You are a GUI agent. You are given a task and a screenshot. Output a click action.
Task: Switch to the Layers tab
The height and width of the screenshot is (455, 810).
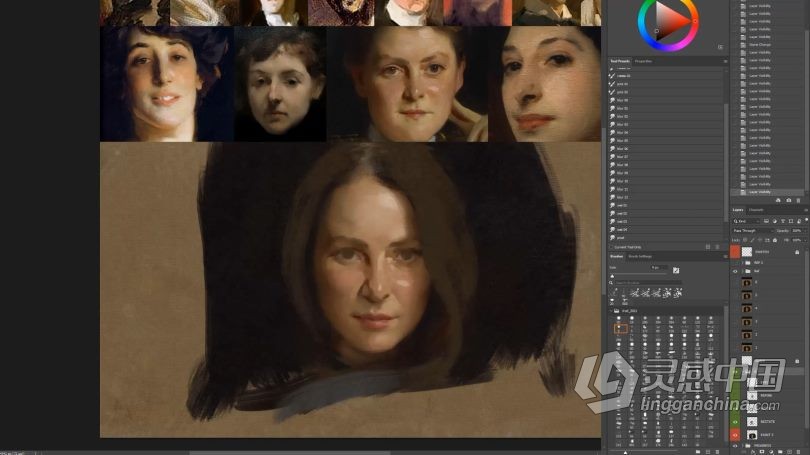click(x=738, y=210)
